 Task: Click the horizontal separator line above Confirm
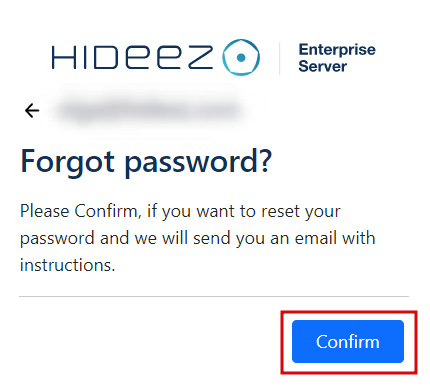(214, 296)
